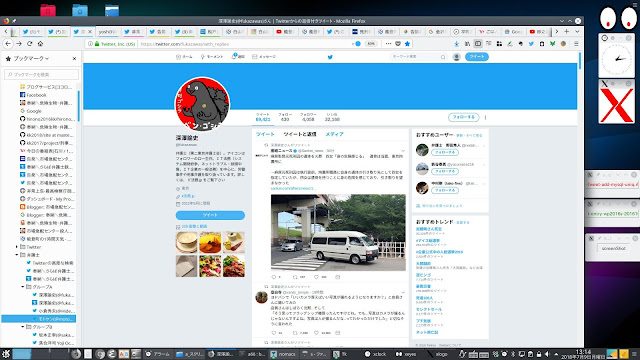Click the blue ツイート button under bio
640x360 pixels.
210,215
